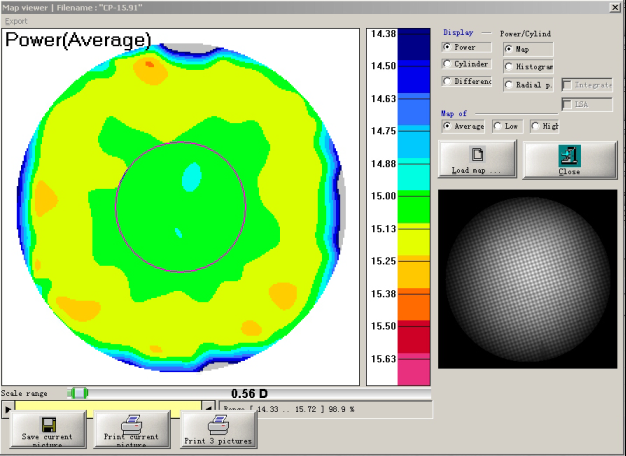Choose the Radial profile view option
Screen dimensions: 626x456
coord(509,85)
